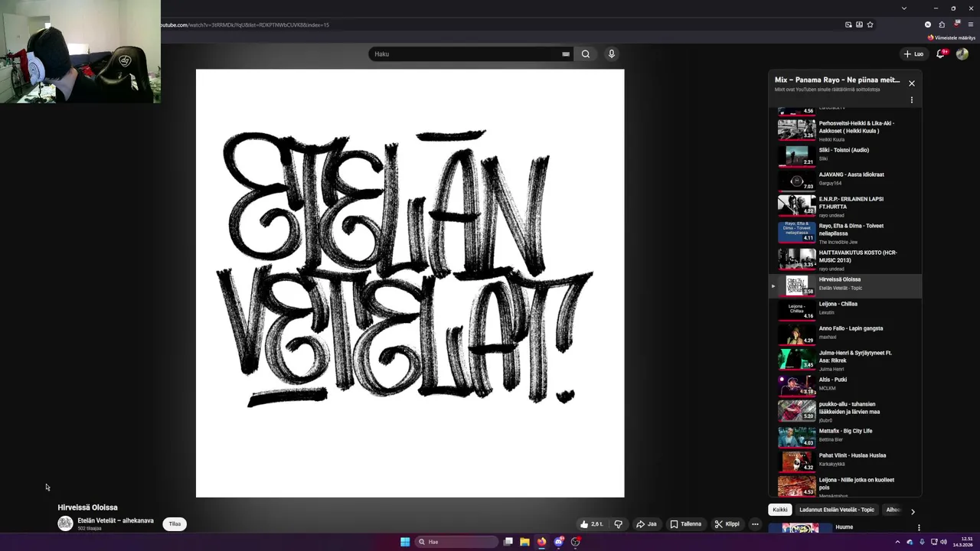Open the Mix playlist three-dot options
Viewport: 980px width, 551px height.
coord(911,100)
